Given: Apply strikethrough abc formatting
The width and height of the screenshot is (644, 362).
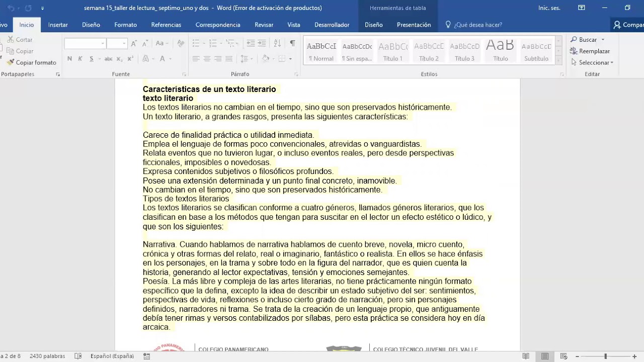Looking at the screenshot, I should 108,59.
